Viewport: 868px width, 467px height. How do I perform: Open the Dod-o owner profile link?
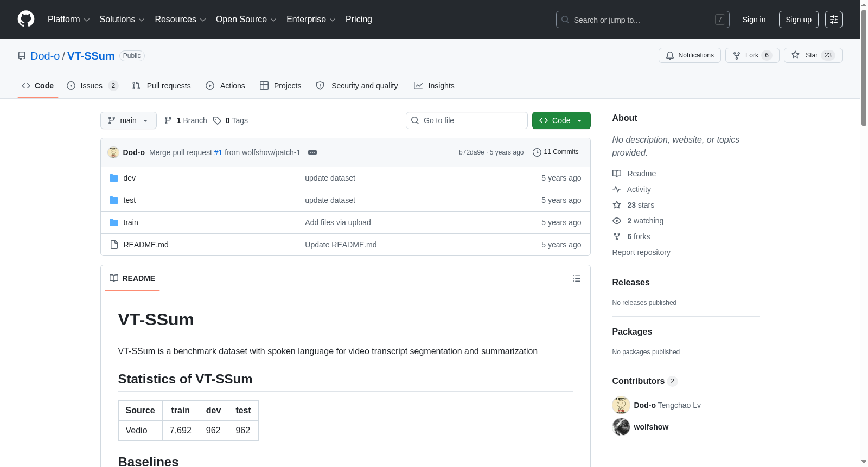coord(45,56)
